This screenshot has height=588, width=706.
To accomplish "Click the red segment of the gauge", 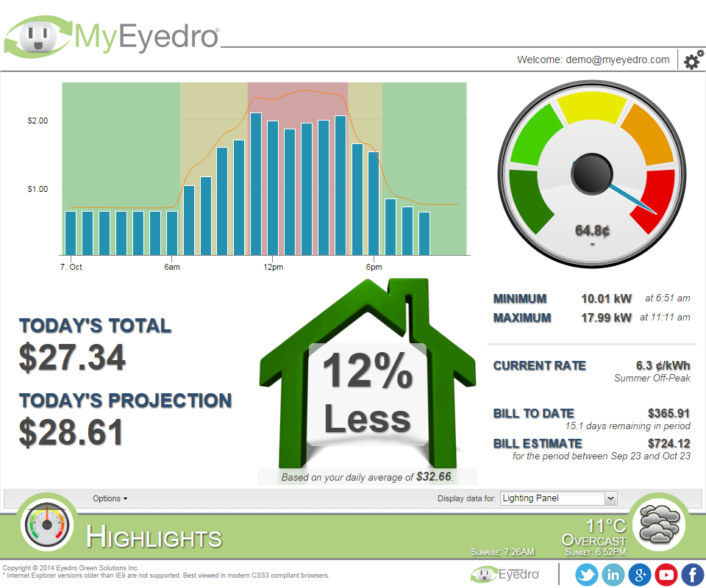I will (x=655, y=198).
